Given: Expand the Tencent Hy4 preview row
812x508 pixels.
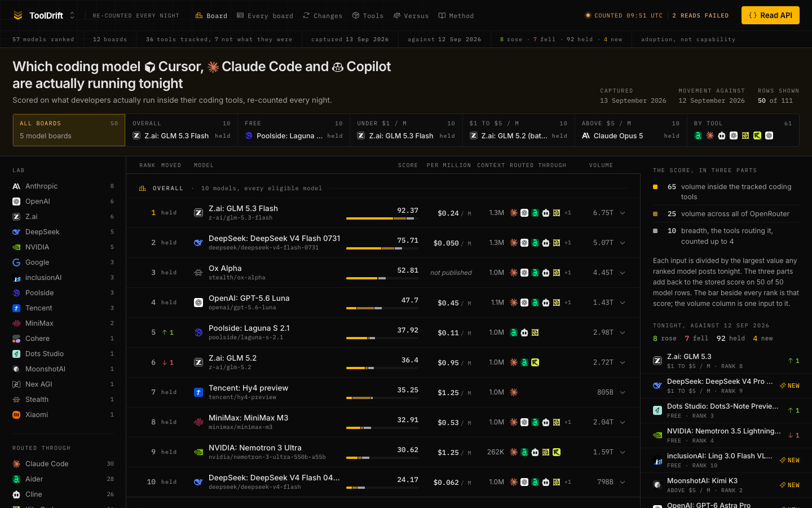Looking at the screenshot, I should pyautogui.click(x=623, y=392).
